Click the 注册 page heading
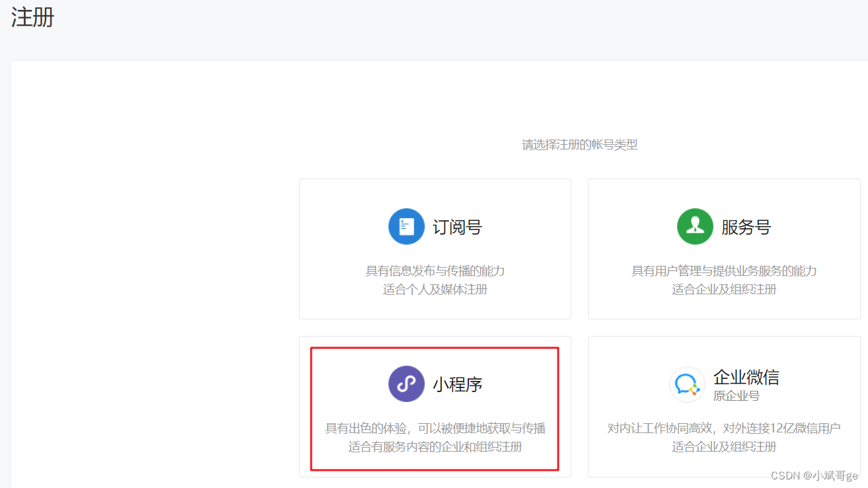This screenshot has width=868, height=488. pyautogui.click(x=32, y=17)
